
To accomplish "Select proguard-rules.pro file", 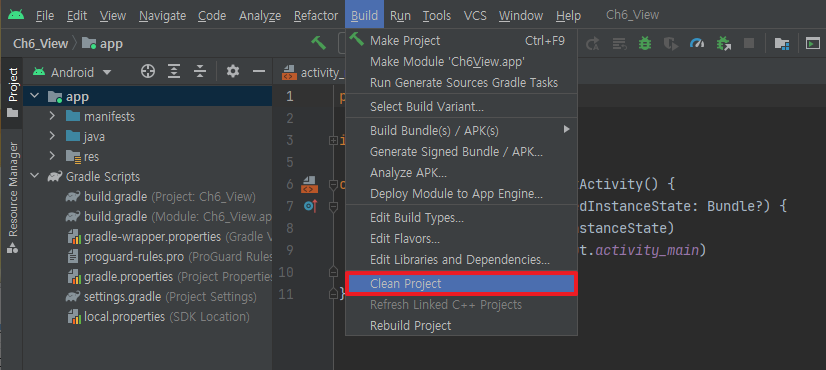I will coord(170,257).
